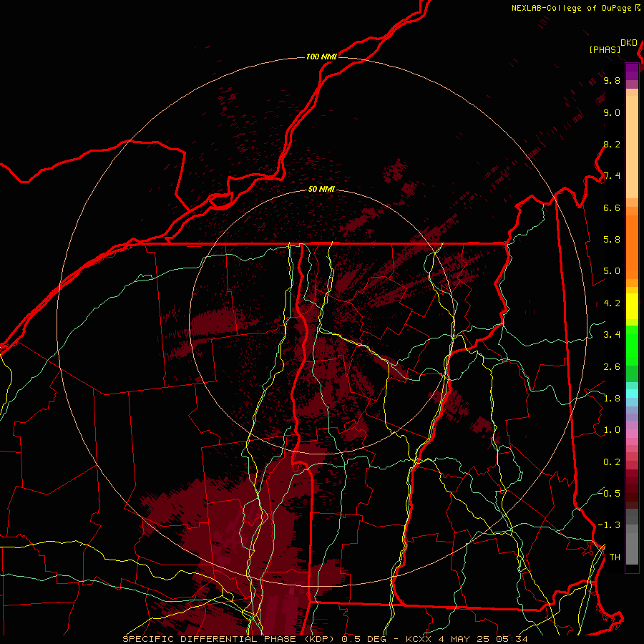Click the 5.0 value on the scale

pyautogui.click(x=612, y=271)
